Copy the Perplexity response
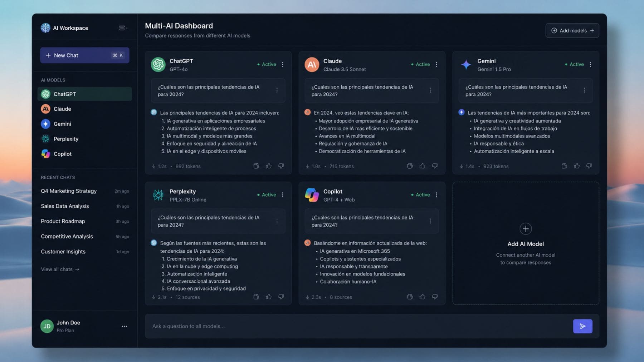This screenshot has height=362, width=644. click(256, 297)
